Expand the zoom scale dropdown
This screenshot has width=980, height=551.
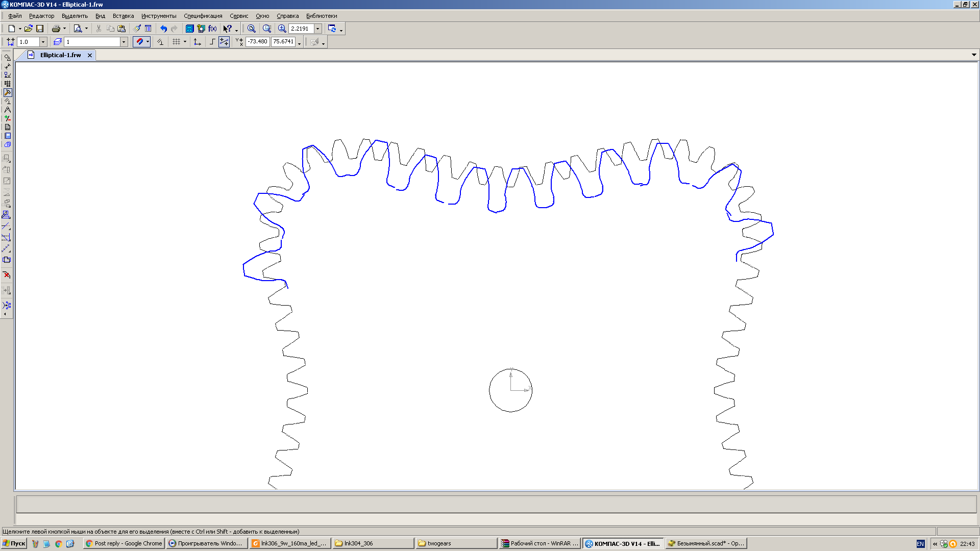pyautogui.click(x=317, y=29)
